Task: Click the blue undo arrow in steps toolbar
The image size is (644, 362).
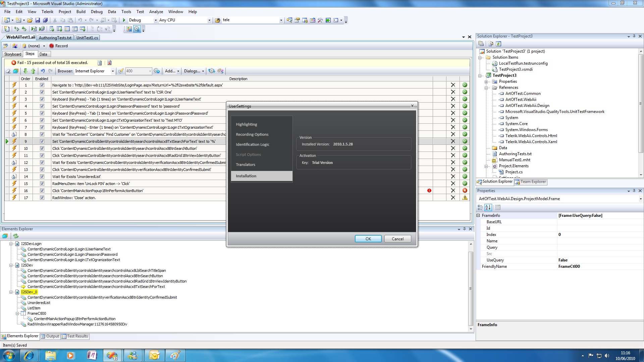Action: click(x=43, y=71)
